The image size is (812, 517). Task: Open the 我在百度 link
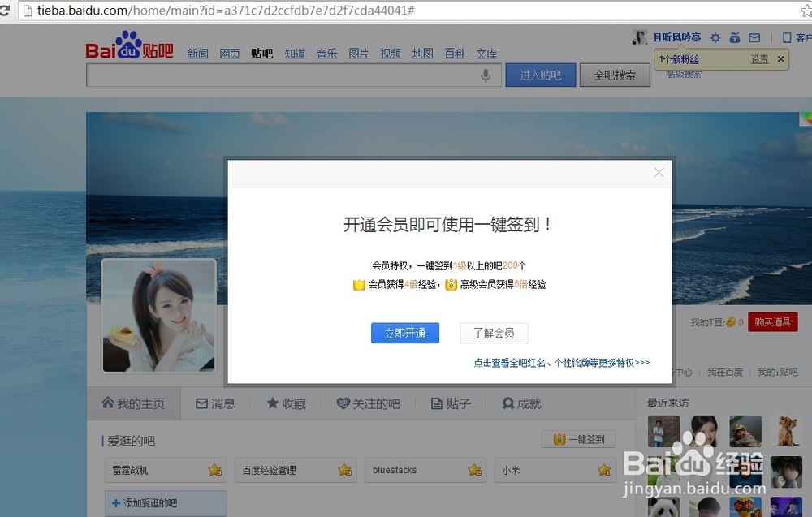[724, 372]
